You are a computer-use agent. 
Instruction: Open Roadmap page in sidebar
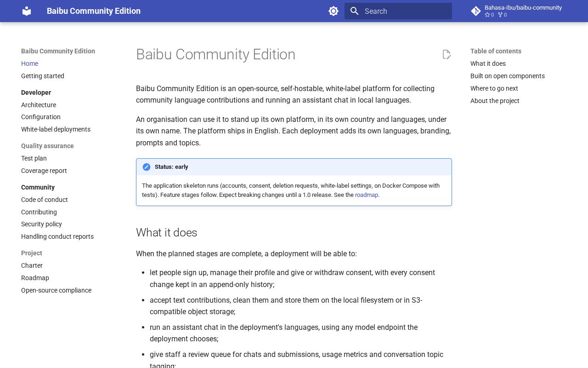point(35,278)
